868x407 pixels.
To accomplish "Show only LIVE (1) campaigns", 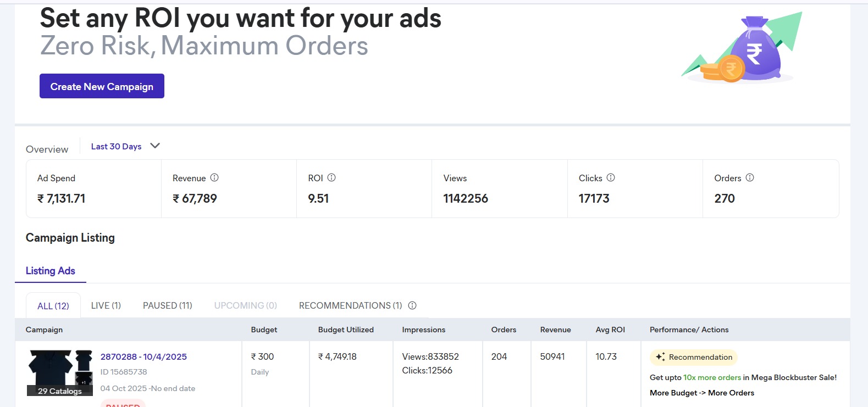I will coord(106,305).
